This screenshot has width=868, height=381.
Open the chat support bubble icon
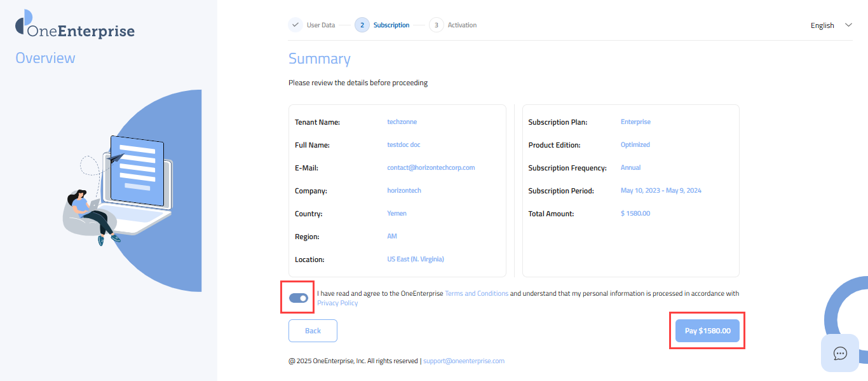840,353
